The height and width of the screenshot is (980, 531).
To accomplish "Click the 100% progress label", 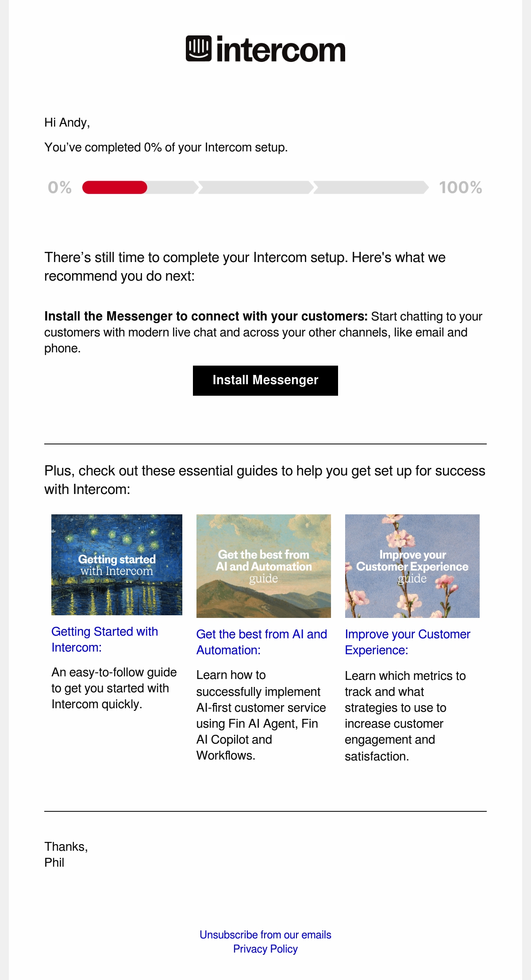I will click(460, 188).
